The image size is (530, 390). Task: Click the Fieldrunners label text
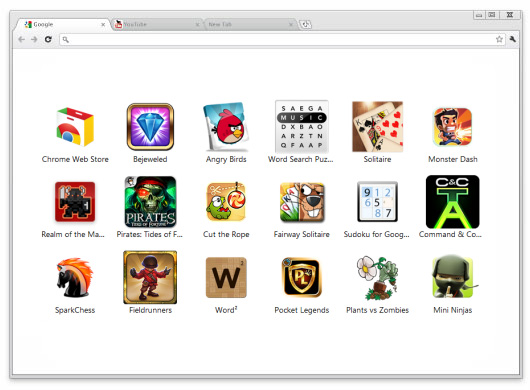150,310
